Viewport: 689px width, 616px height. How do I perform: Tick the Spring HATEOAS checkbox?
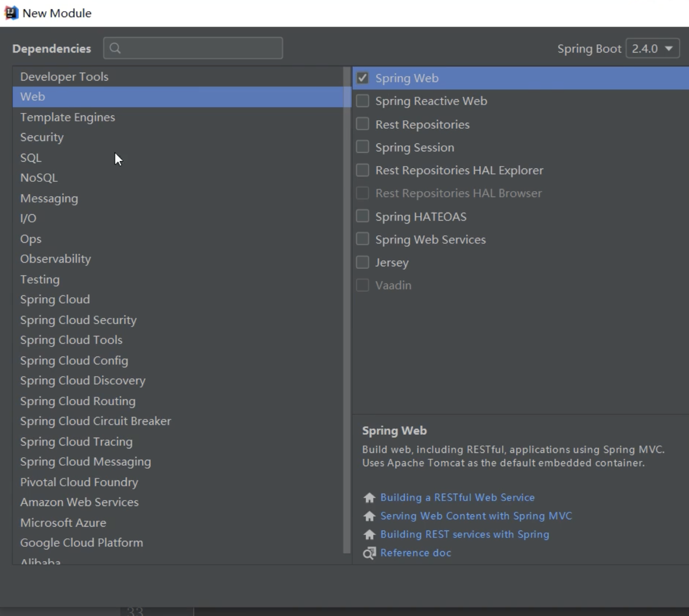click(x=363, y=216)
